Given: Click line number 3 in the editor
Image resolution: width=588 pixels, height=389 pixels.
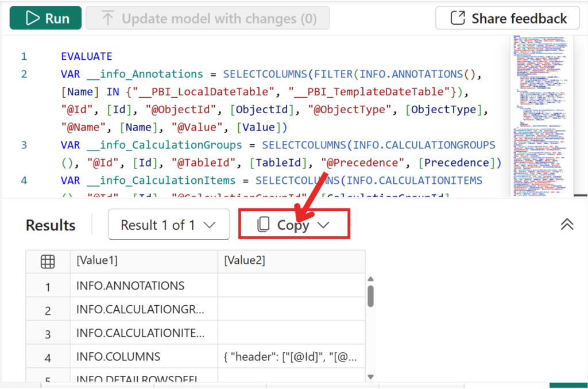Looking at the screenshot, I should 24,145.
